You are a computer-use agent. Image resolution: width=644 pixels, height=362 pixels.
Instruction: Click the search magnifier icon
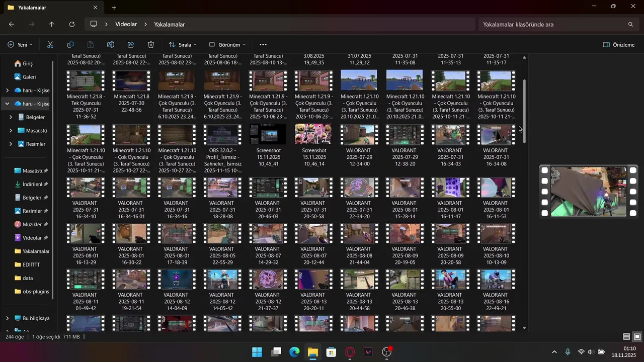(630, 24)
